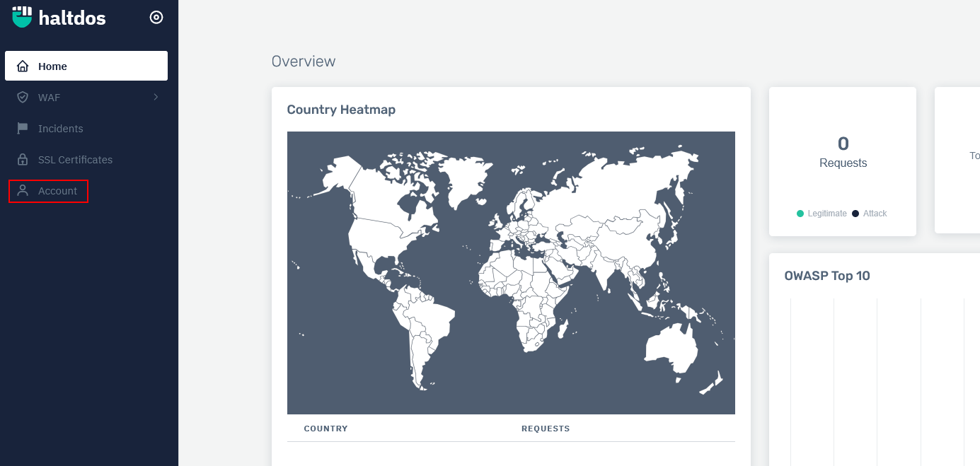Open the SSL Certificates menu item
The height and width of the screenshot is (466, 980).
point(75,160)
